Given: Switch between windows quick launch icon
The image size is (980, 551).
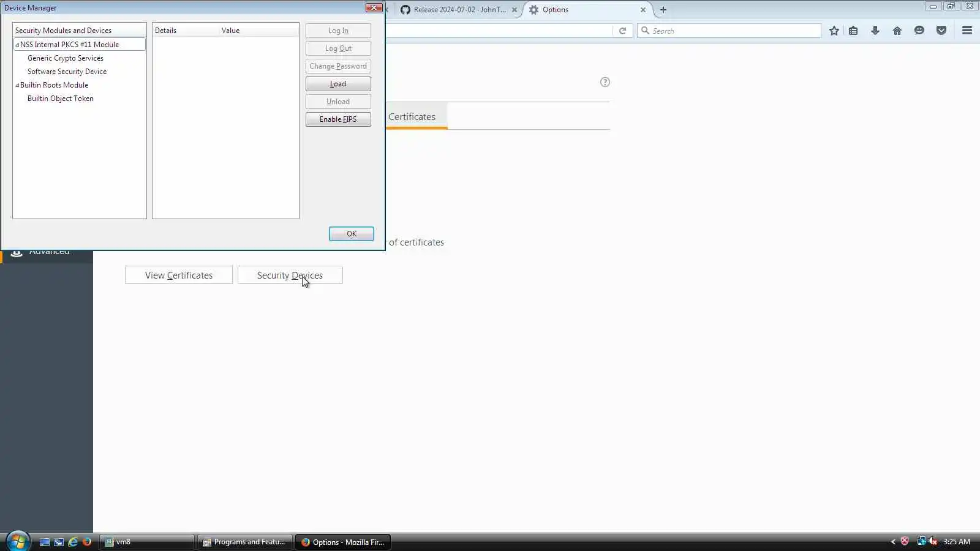Looking at the screenshot, I should click(59, 542).
